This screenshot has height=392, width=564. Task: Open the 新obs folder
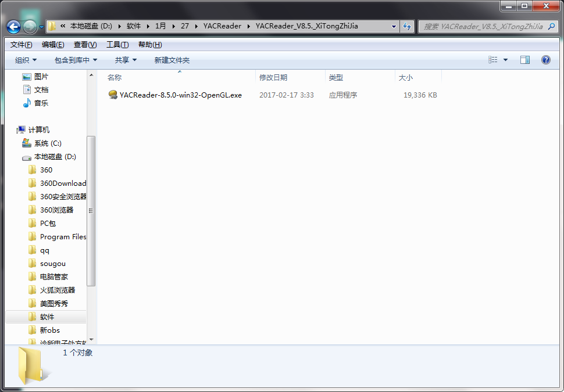coord(49,330)
